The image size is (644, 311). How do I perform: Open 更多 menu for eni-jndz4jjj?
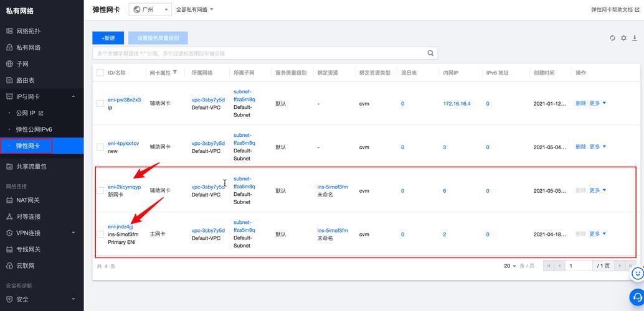tap(597, 234)
